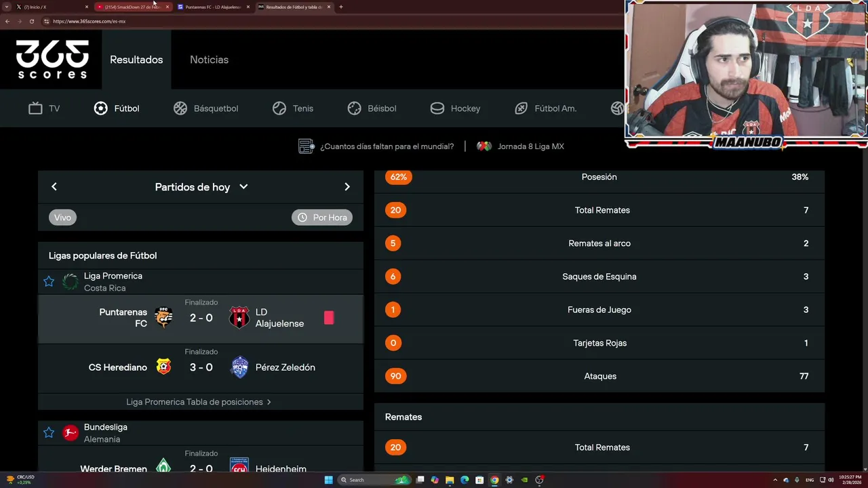Open File Explorer from taskbar
The width and height of the screenshot is (868, 488).
tap(450, 480)
